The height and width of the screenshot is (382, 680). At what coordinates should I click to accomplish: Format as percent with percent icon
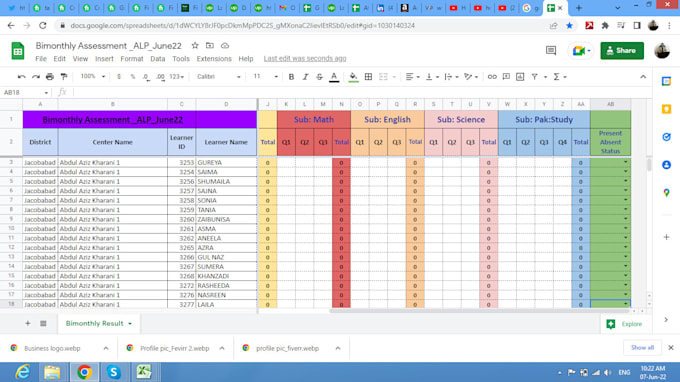tap(133, 77)
